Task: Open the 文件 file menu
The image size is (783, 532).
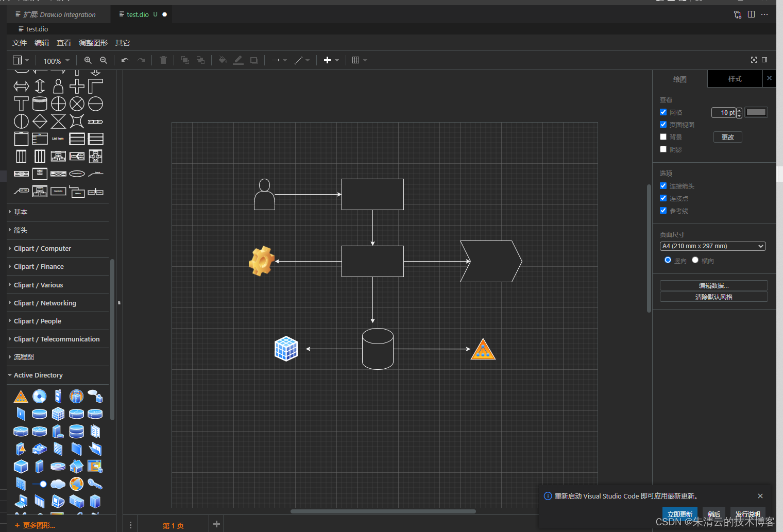Action: 20,43
